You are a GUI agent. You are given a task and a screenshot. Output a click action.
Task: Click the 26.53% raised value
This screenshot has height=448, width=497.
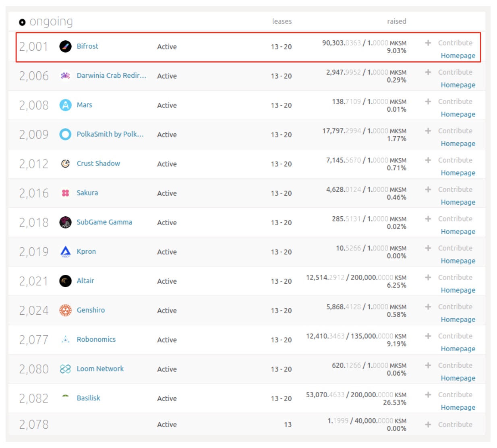pos(395,402)
